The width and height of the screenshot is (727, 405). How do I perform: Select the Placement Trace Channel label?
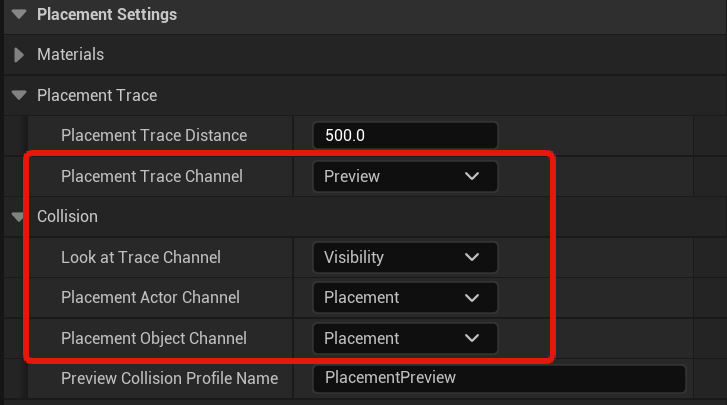152,176
